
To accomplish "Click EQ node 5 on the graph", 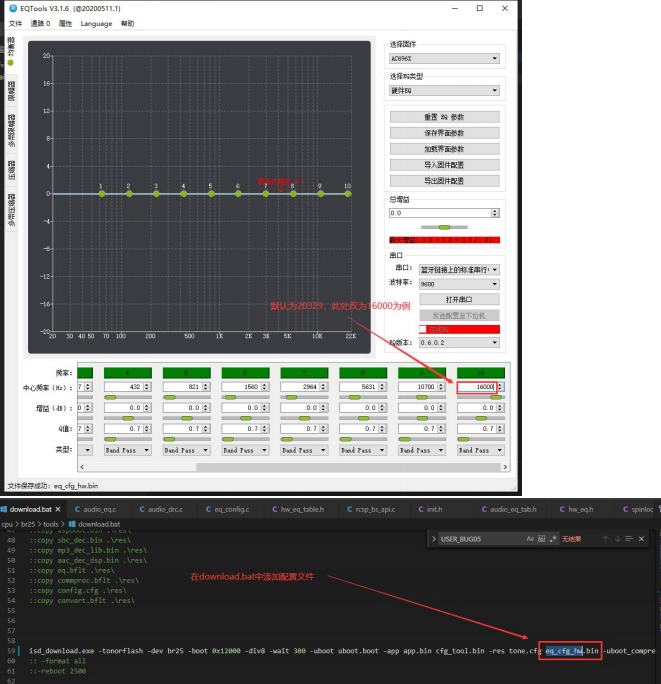I will click(211, 194).
